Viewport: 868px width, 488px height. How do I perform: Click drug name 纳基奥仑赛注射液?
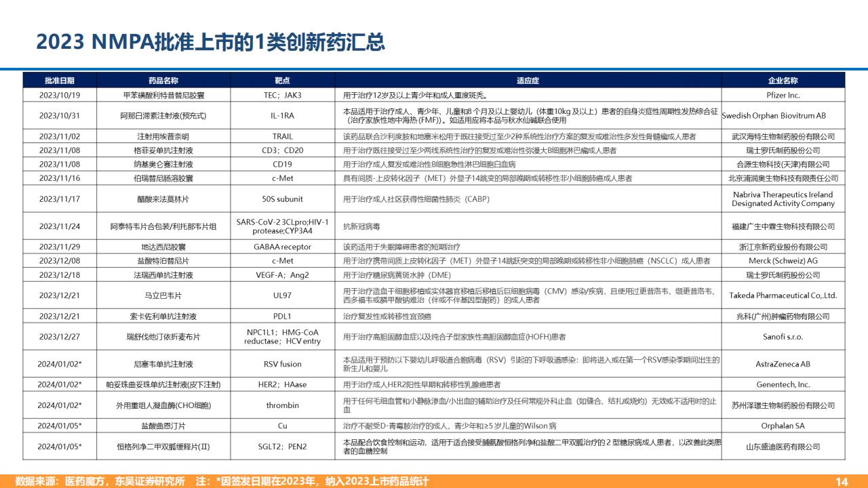pos(163,164)
